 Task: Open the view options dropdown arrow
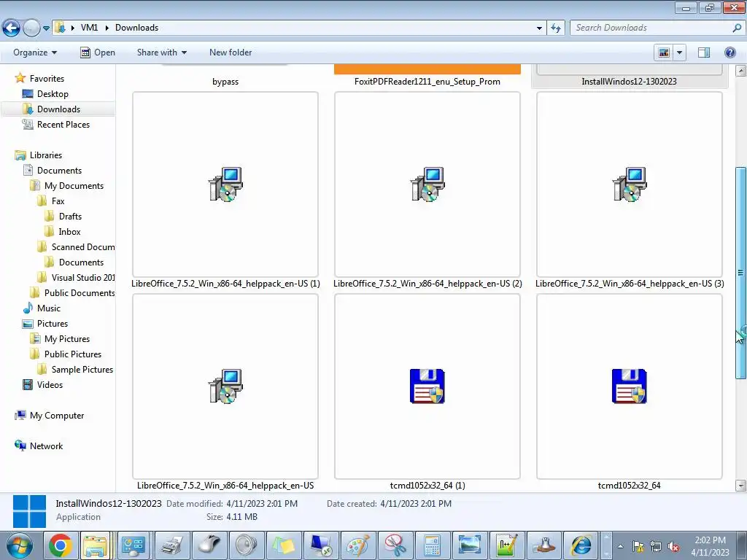coord(679,52)
